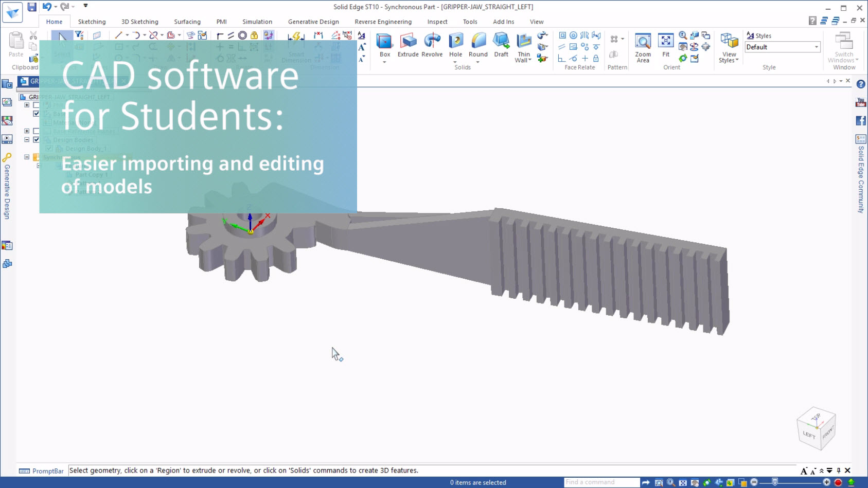Uncheck the Design Body_1 checkbox

[x=49, y=148]
